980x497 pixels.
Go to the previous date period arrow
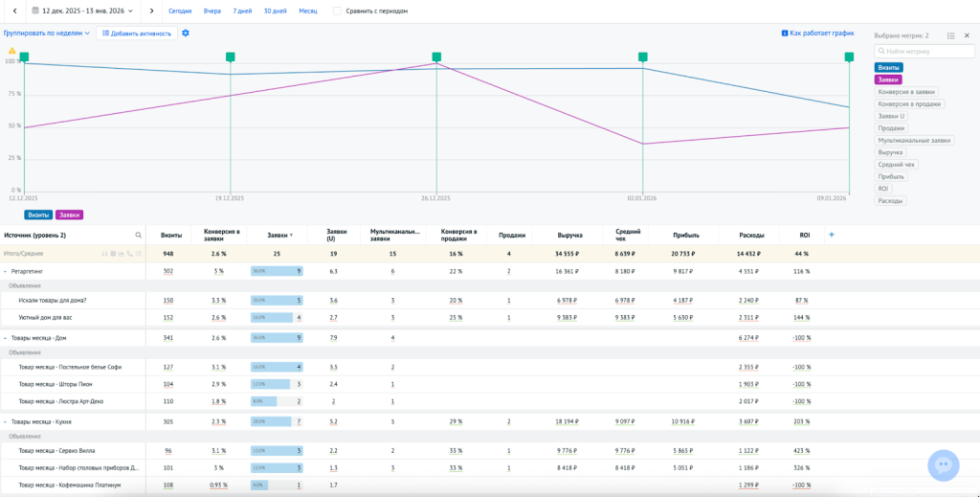[x=14, y=11]
